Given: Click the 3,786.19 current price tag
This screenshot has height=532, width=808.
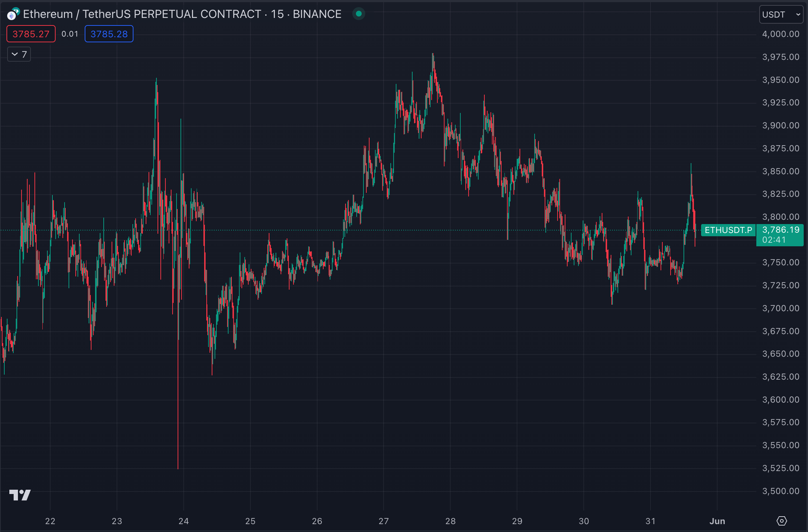Looking at the screenshot, I should coord(780,230).
